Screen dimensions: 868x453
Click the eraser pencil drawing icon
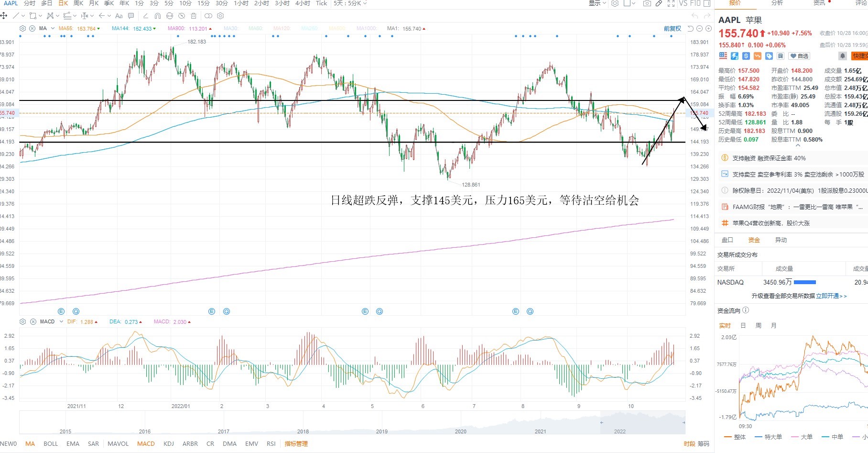tap(146, 16)
